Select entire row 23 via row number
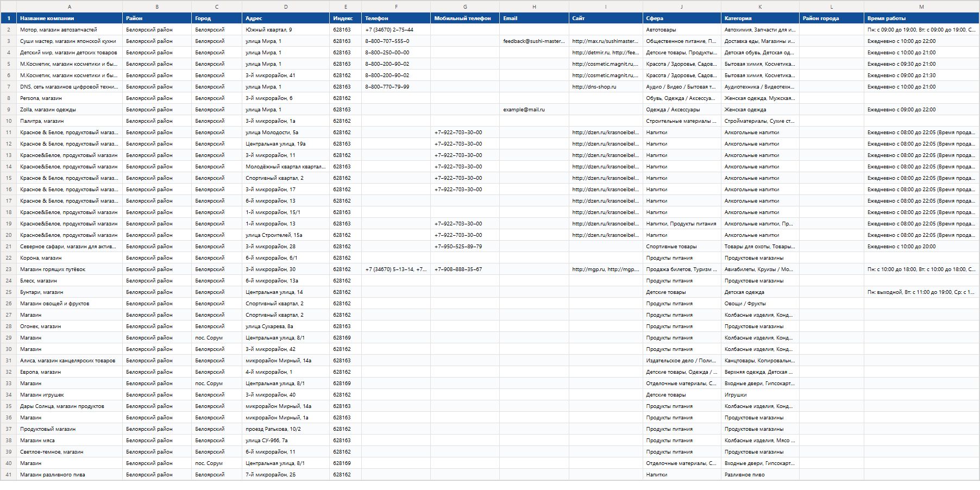The width and height of the screenshot is (980, 490). pos(8,269)
